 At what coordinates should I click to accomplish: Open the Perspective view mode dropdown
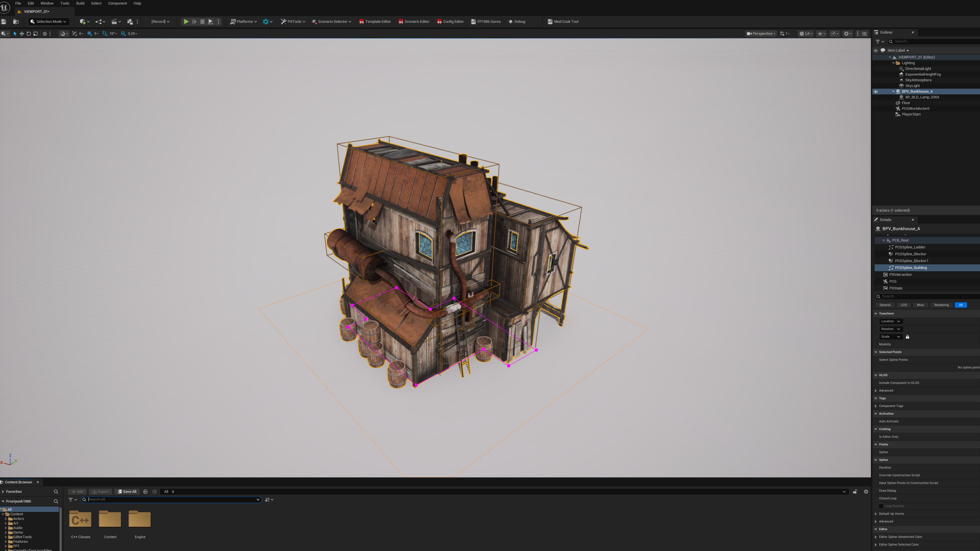pyautogui.click(x=761, y=34)
